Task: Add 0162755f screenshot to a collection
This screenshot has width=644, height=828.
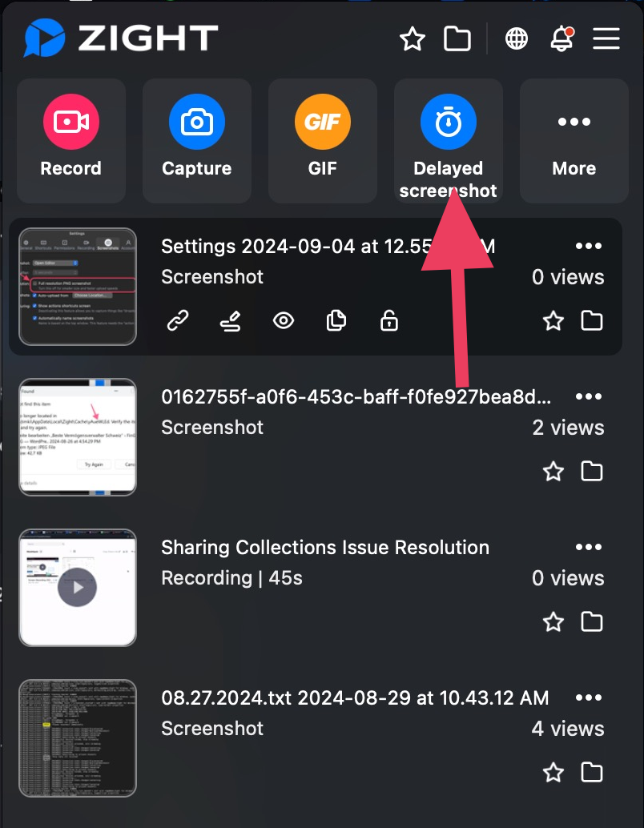Action: 592,471
